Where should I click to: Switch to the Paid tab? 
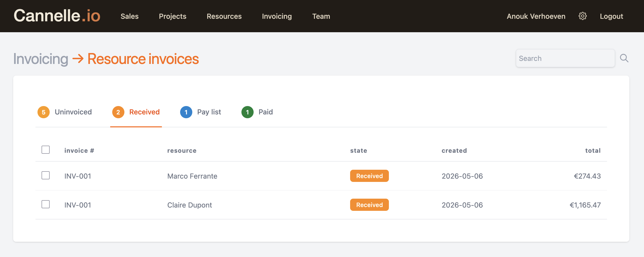tap(257, 112)
